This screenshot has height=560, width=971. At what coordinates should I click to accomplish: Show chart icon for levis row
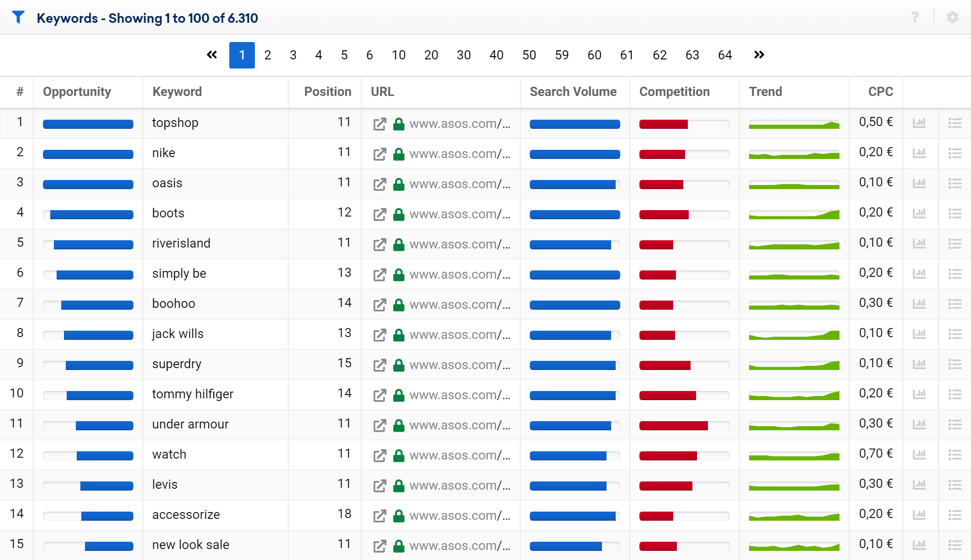(x=919, y=485)
